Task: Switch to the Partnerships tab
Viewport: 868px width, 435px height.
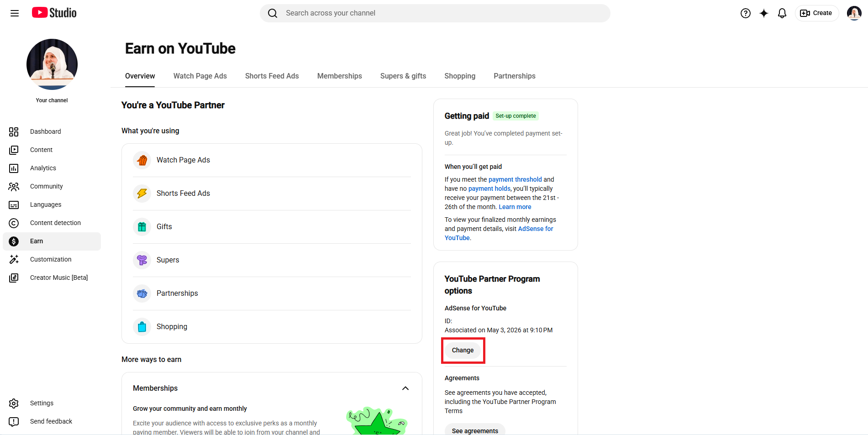Action: 515,76
